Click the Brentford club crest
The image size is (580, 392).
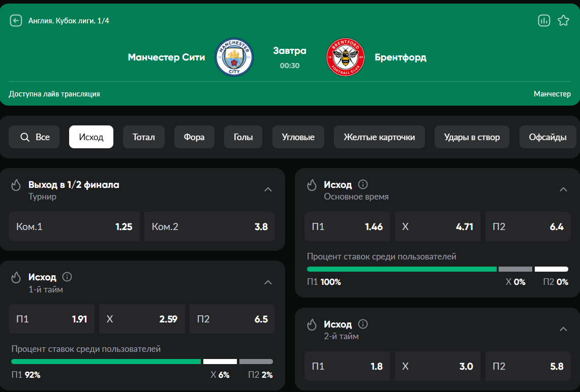click(346, 57)
